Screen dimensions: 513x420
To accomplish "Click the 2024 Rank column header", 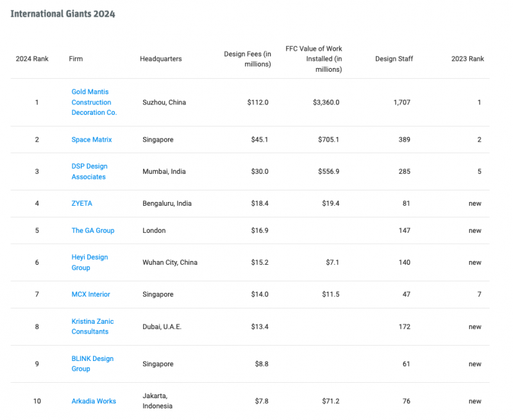I will coord(32,59).
